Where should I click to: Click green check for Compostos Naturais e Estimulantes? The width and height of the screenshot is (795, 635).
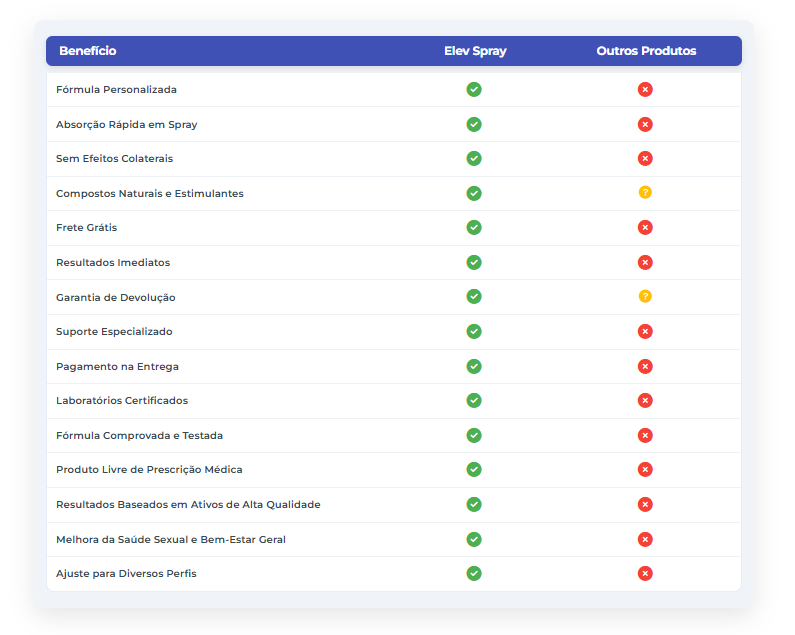474,193
